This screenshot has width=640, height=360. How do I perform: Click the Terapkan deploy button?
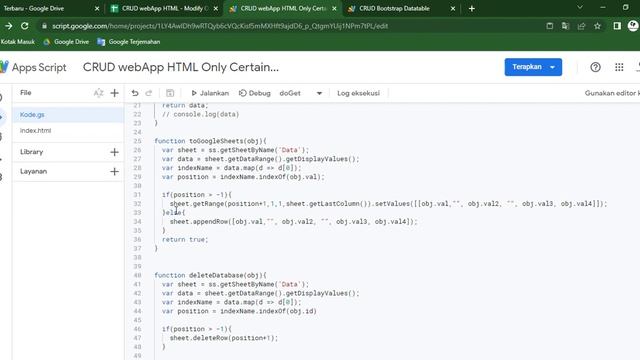click(x=533, y=67)
